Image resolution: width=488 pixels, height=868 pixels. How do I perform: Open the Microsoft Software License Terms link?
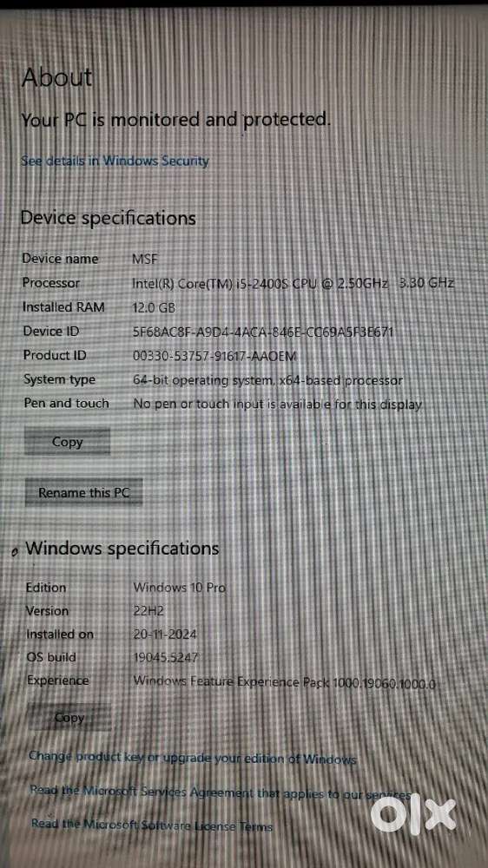point(152,825)
